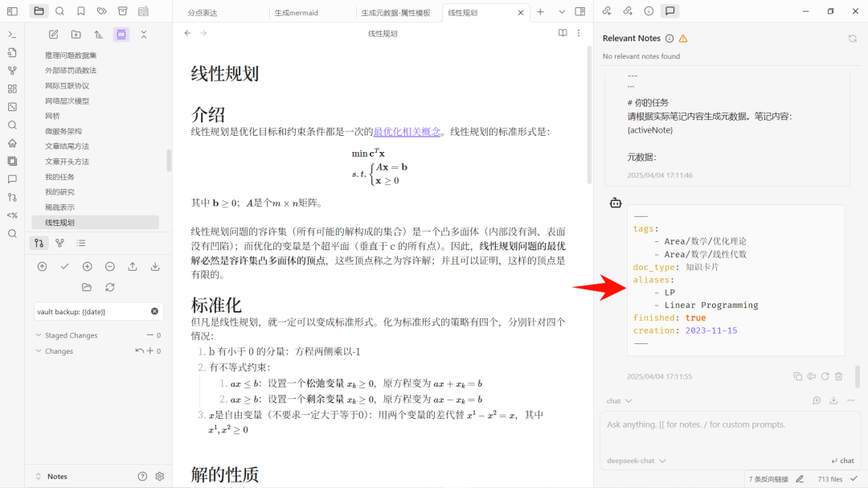Image resolution: width=868 pixels, height=488 pixels.
Task: Start a new chat icon
Action: pyautogui.click(x=817, y=400)
